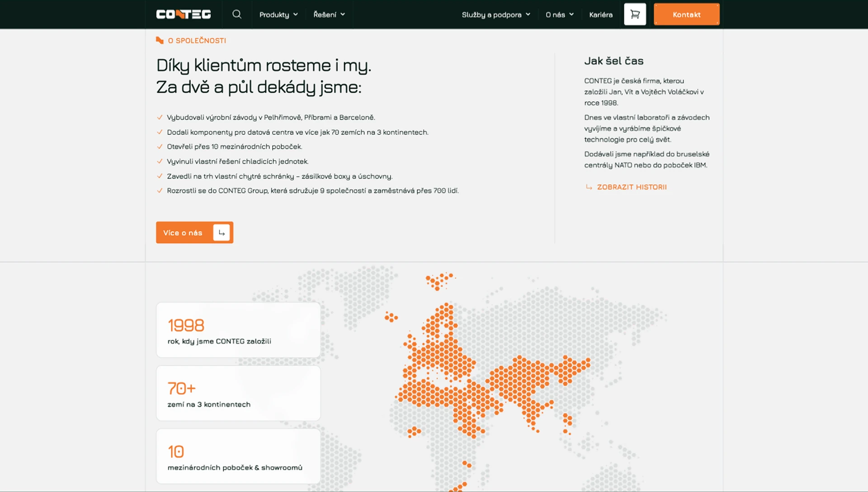Click the orange flag icon beside O SPOLEČNOSTI
Screen dimensions: 868x492
point(160,40)
